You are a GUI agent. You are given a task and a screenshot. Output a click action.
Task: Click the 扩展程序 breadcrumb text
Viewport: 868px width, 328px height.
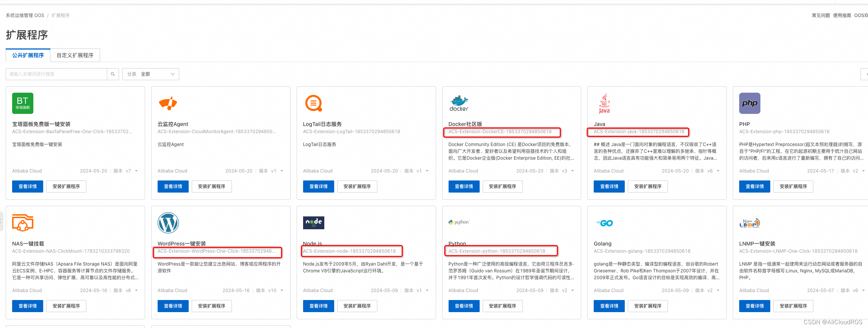pos(61,16)
